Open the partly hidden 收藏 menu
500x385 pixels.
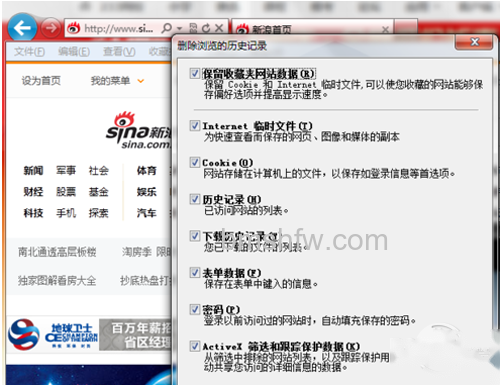point(160,52)
